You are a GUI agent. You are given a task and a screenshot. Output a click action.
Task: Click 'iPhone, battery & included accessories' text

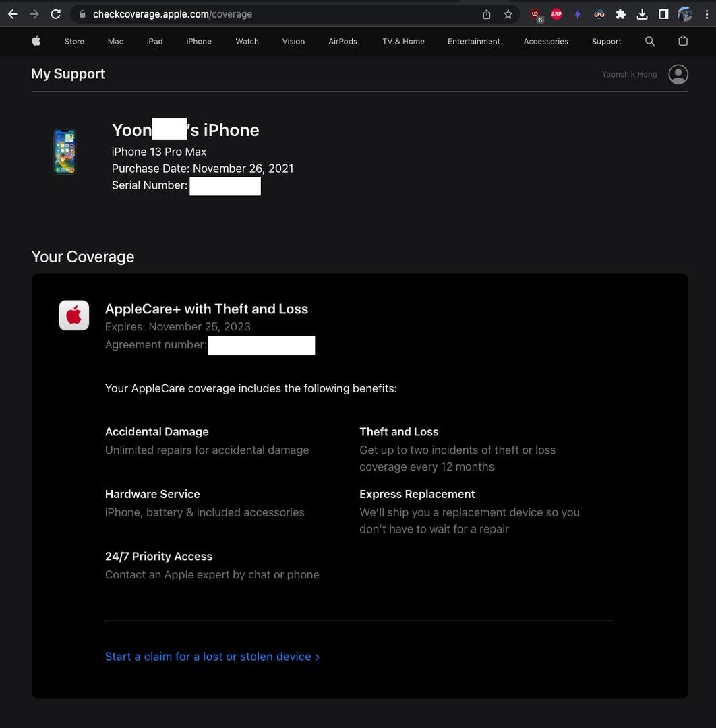point(205,512)
